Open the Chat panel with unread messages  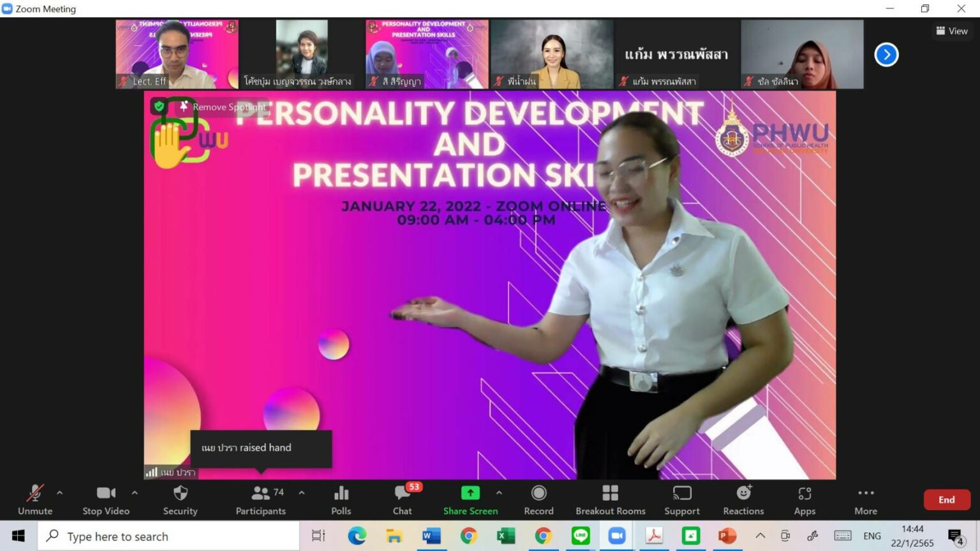click(403, 500)
